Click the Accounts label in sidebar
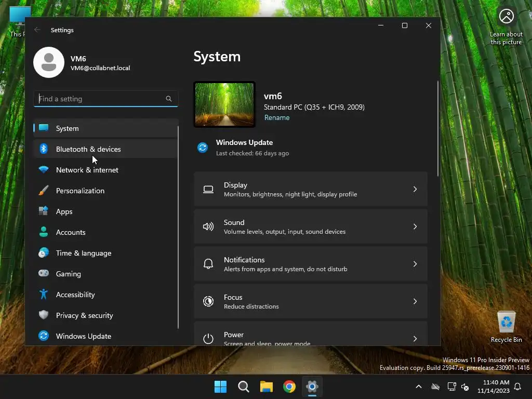The image size is (532, 399). coord(71,232)
